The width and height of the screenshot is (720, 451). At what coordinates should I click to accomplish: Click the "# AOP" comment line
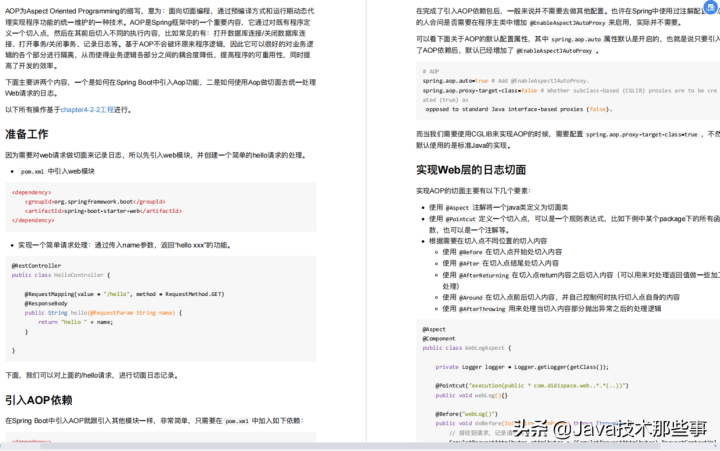[x=431, y=72]
